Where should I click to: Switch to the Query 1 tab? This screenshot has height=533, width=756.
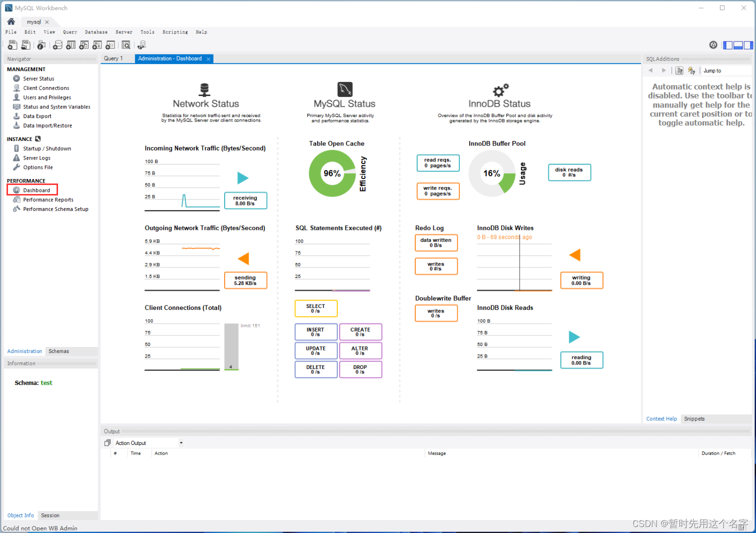tap(113, 58)
